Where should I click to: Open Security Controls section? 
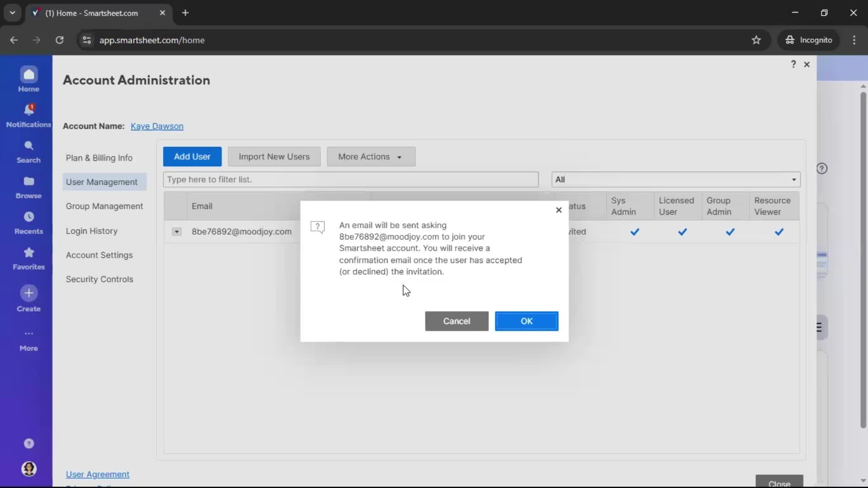click(x=100, y=279)
